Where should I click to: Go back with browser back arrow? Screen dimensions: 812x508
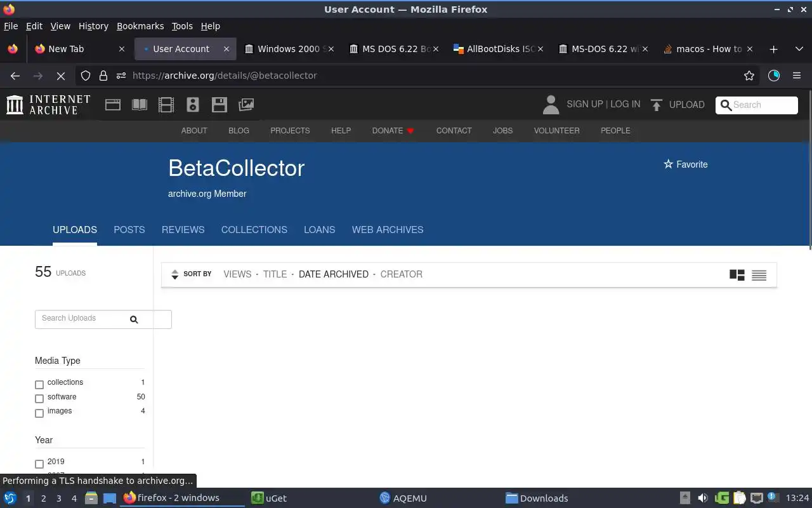click(15, 76)
